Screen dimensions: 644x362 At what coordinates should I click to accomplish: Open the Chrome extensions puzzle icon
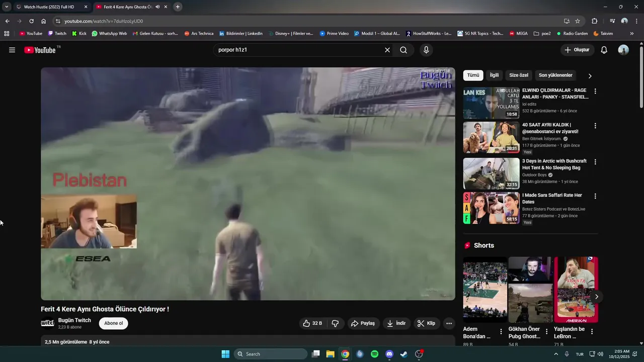[x=594, y=21]
